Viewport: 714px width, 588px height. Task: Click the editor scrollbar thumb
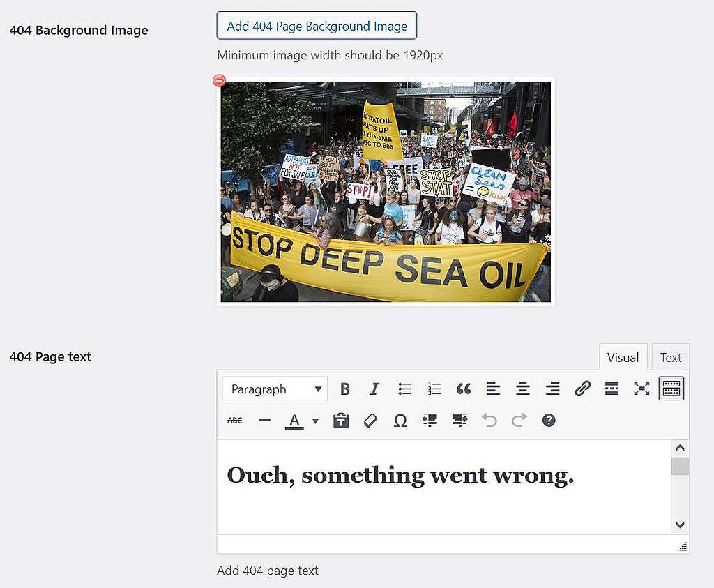pyautogui.click(x=680, y=467)
